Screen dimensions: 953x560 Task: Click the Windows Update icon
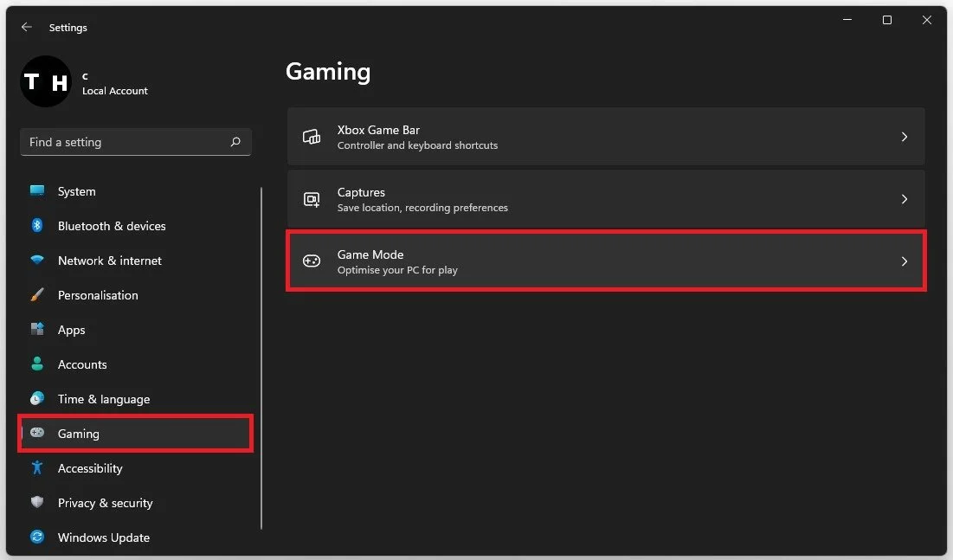pyautogui.click(x=37, y=537)
